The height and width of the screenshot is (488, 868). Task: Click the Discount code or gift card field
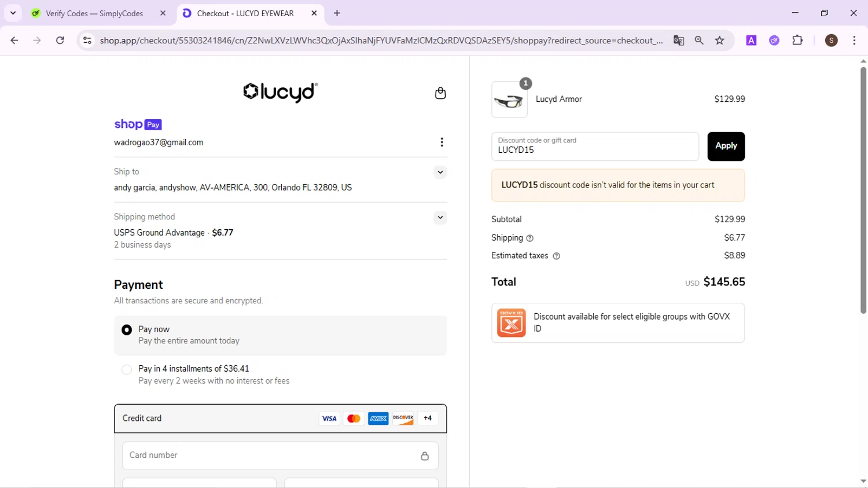(595, 146)
